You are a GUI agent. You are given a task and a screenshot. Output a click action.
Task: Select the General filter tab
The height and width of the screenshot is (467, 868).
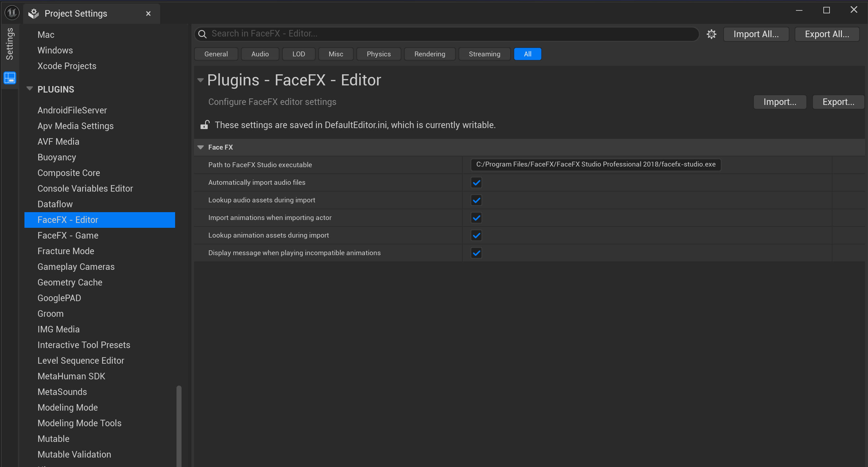coord(216,54)
